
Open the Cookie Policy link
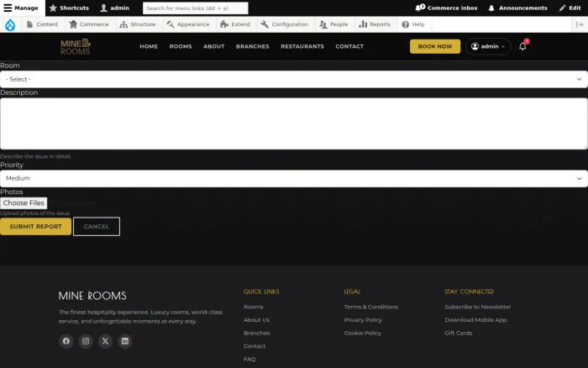363,333
